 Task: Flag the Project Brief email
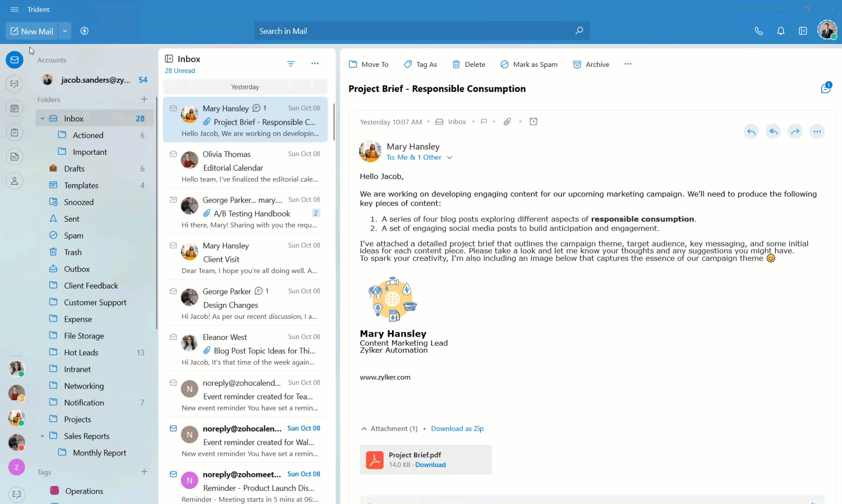click(484, 122)
